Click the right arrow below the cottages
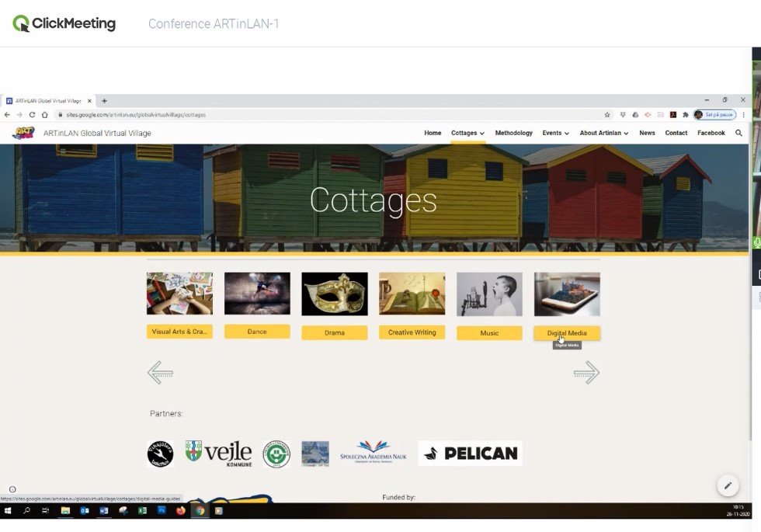 pos(587,373)
